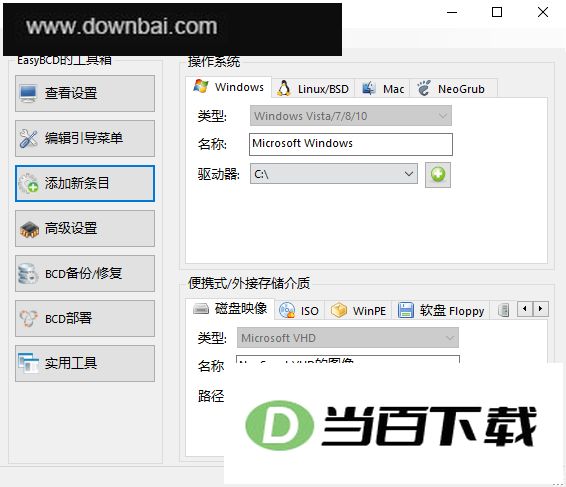Expand the C:\ drive dropdown

point(334,174)
